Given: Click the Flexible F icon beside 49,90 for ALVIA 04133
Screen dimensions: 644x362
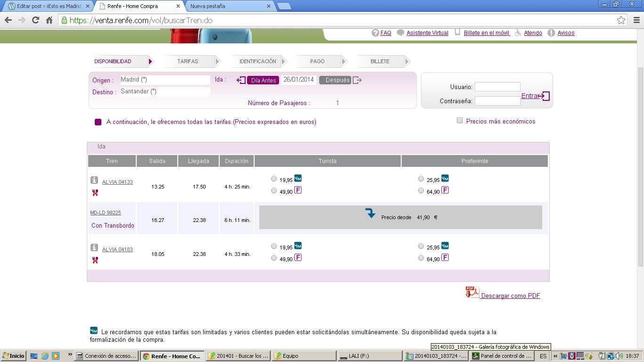Looking at the screenshot, I should pyautogui.click(x=298, y=190).
